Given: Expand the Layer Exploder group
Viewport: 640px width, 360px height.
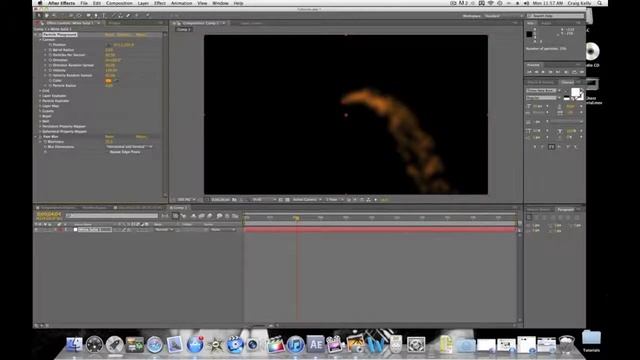Looking at the screenshot, I should [x=40, y=96].
